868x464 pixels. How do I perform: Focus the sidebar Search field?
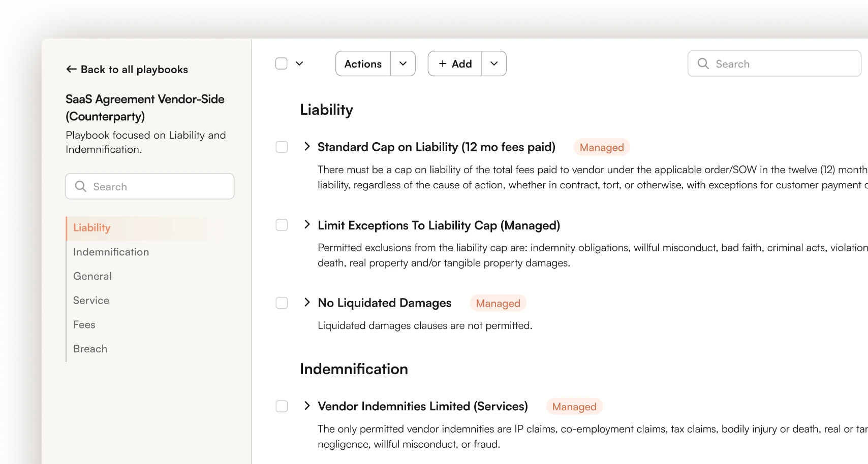[x=150, y=186]
